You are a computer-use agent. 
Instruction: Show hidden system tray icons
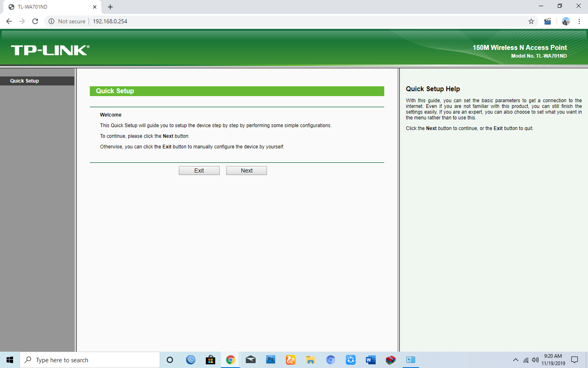[x=515, y=360]
